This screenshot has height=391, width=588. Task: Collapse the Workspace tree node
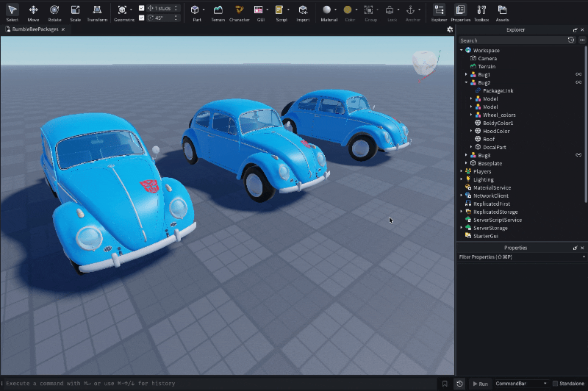tap(462, 50)
